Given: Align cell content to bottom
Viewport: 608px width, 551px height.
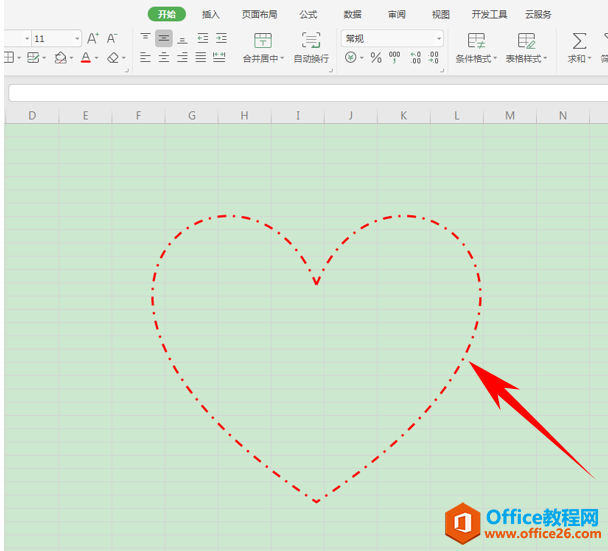Looking at the screenshot, I should 182,39.
